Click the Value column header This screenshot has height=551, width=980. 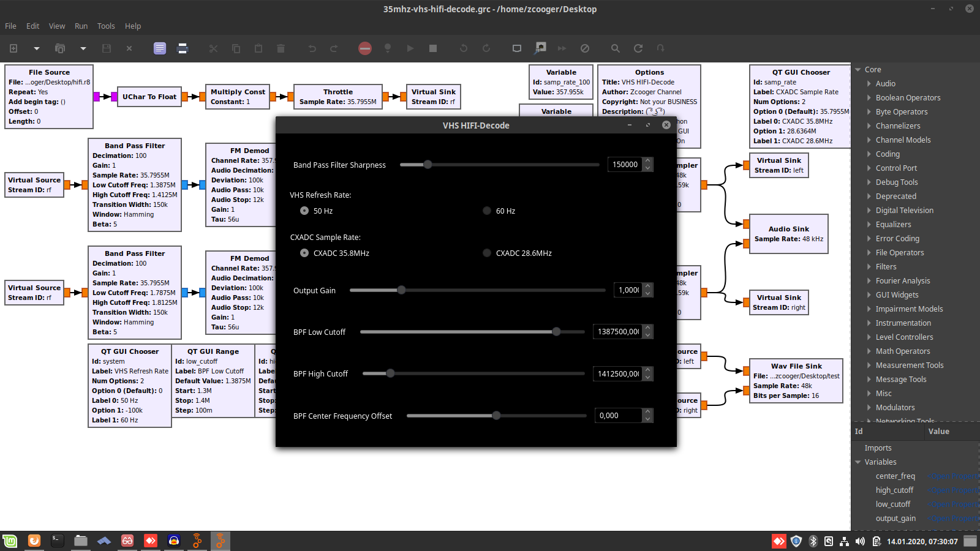point(938,432)
